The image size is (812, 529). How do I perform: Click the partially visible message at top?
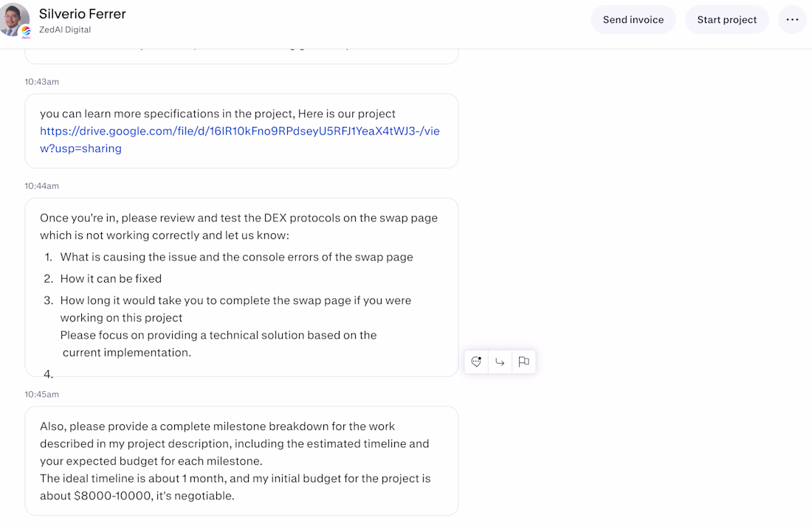[x=241, y=56]
